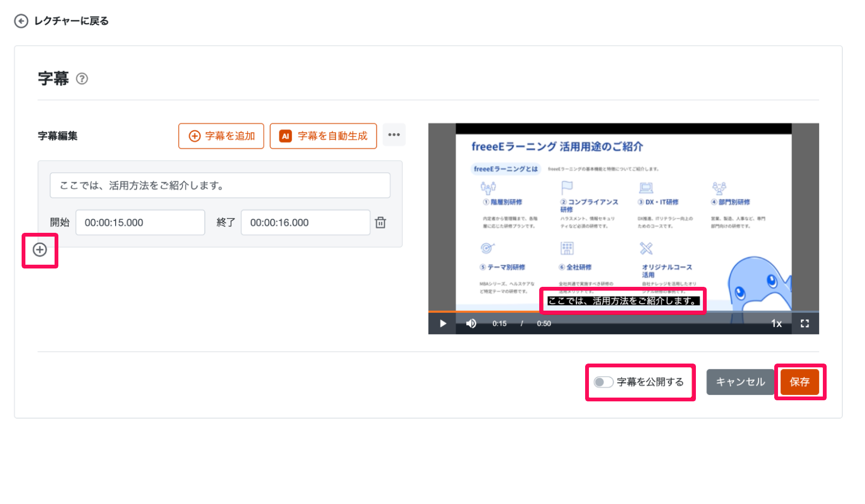Click the 終了 time field 00:00:16.000
865x504 pixels.
(305, 223)
